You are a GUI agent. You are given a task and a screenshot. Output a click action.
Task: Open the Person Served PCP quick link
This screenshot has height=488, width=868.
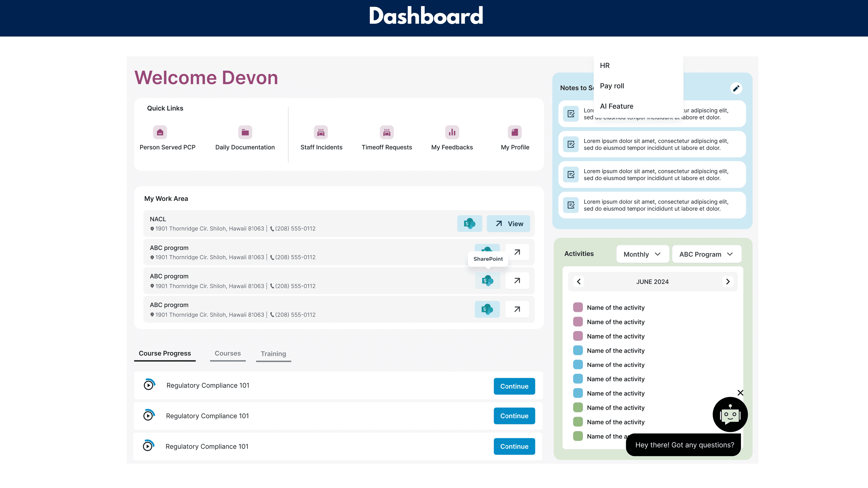click(160, 132)
